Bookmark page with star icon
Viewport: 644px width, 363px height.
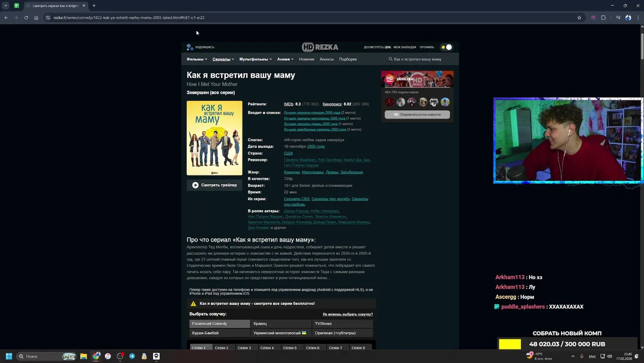[x=579, y=18]
